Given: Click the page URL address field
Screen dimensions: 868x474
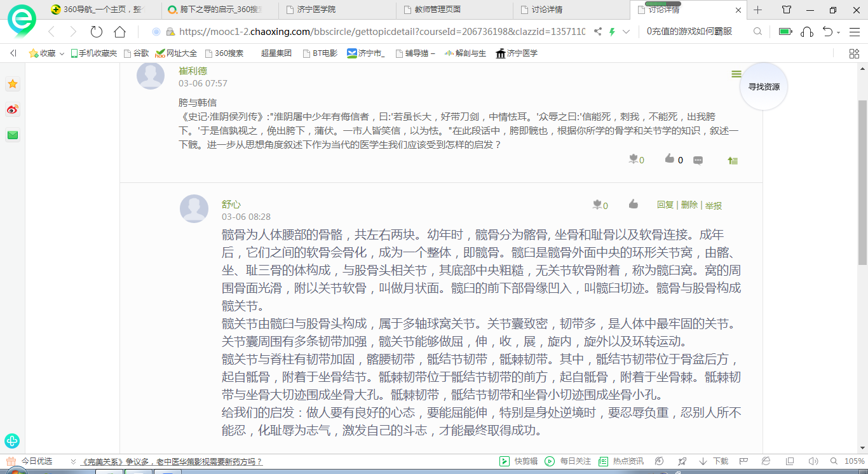Looking at the screenshot, I should 381,32.
